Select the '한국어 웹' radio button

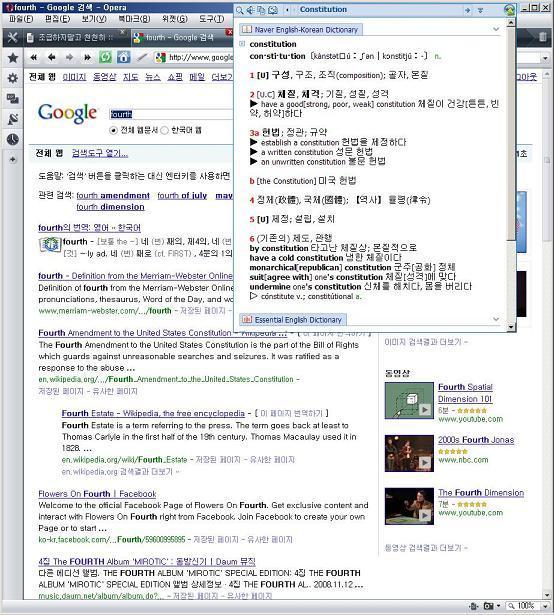[165, 130]
